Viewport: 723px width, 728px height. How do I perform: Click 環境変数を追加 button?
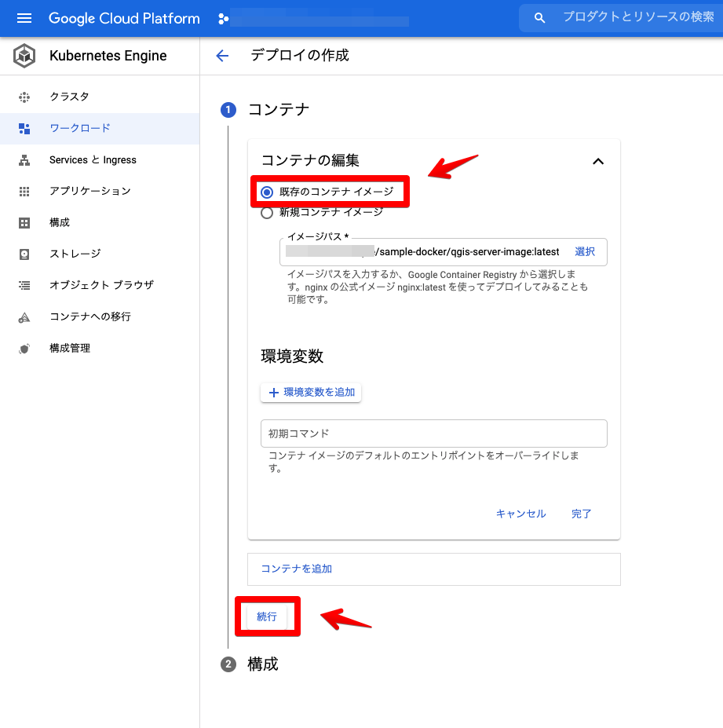(311, 393)
